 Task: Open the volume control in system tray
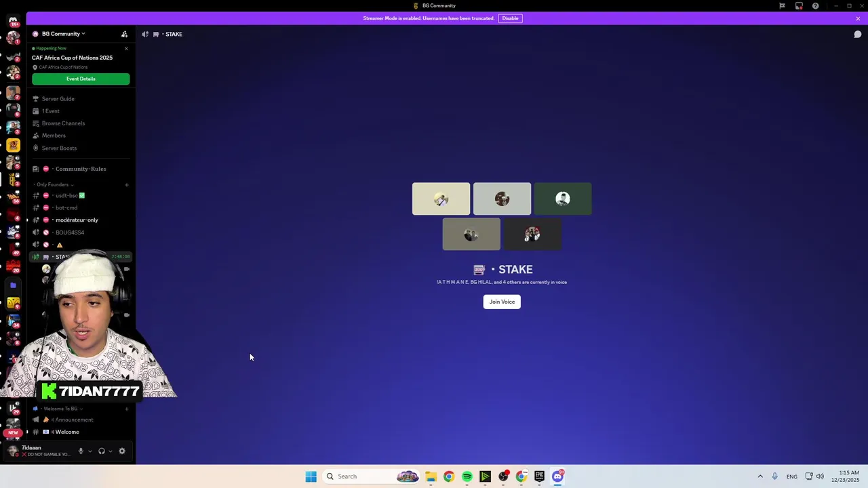pyautogui.click(x=820, y=476)
